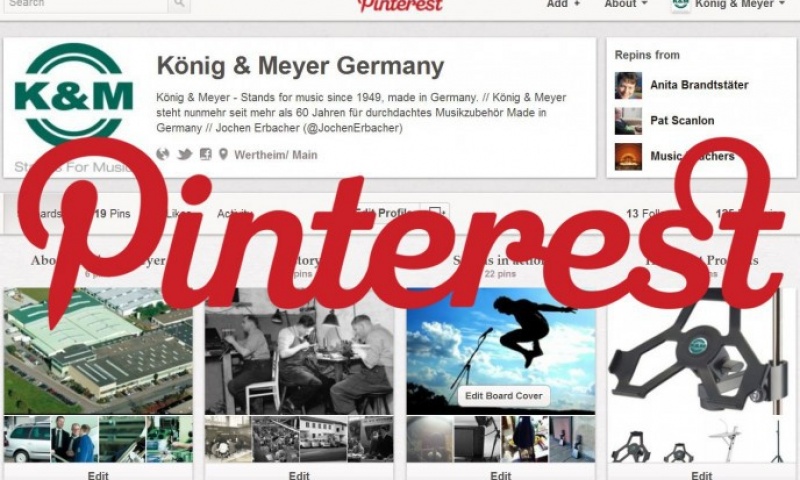
Task: Open Anita Brandtstäter's avatar
Action: point(628,85)
